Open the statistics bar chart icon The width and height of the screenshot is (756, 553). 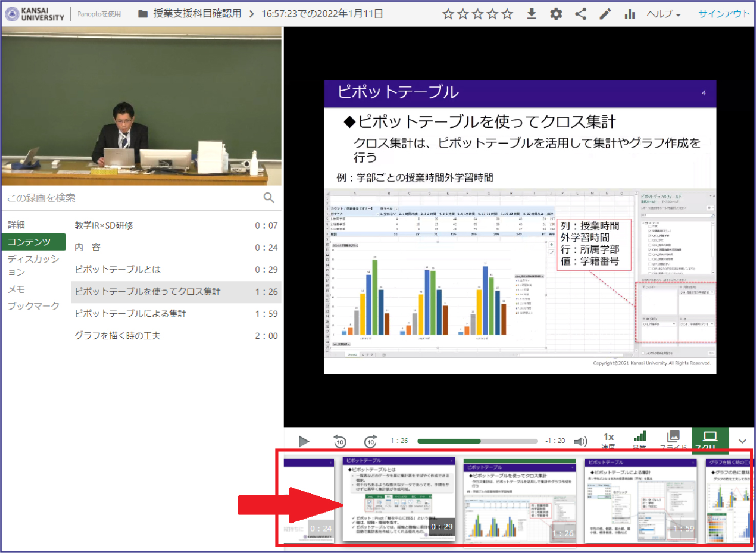tap(630, 14)
